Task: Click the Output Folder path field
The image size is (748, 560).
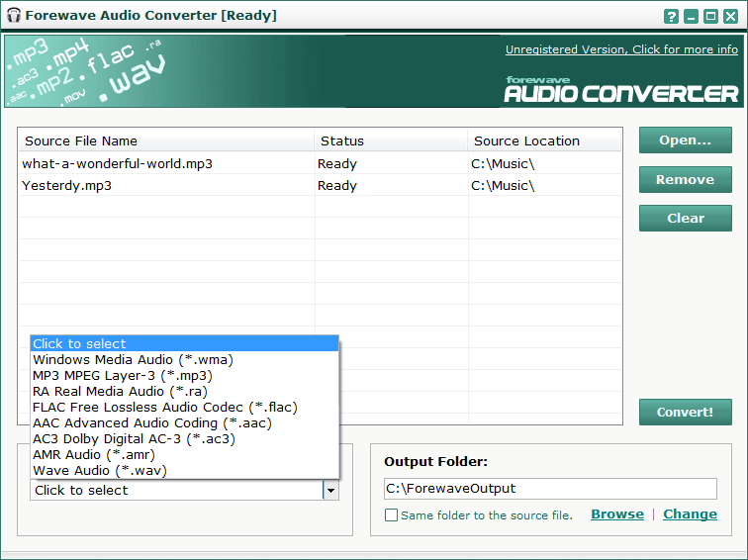Action: coord(550,489)
